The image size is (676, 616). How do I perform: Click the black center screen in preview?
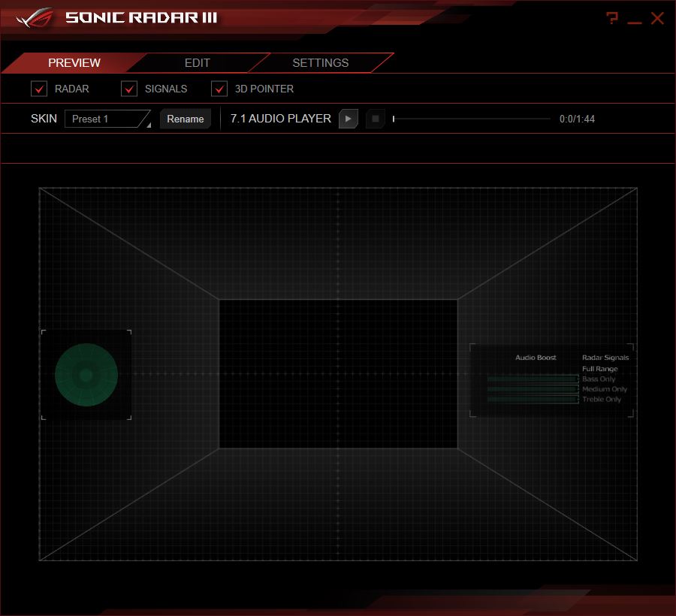pos(338,374)
